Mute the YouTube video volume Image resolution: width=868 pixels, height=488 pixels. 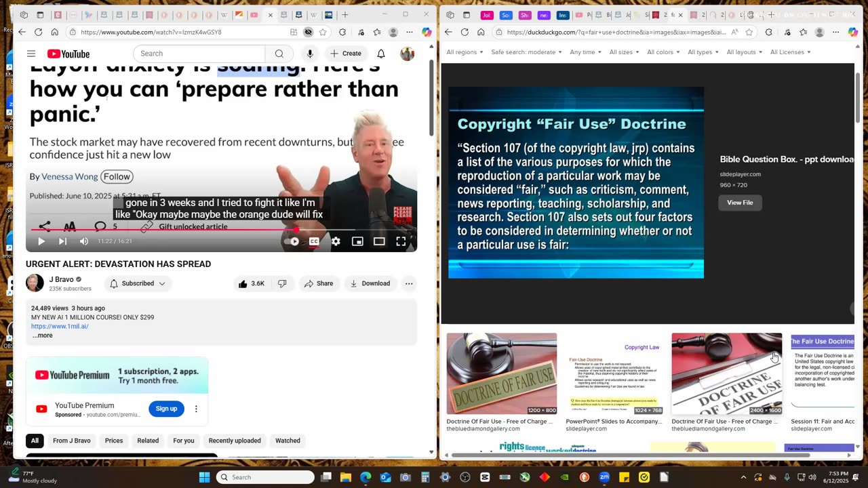(x=84, y=241)
